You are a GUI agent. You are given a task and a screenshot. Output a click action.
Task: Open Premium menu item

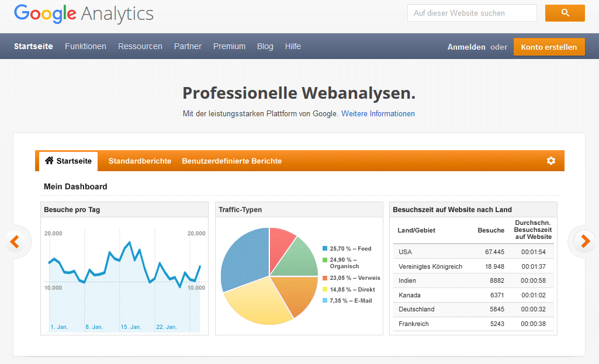pos(229,46)
